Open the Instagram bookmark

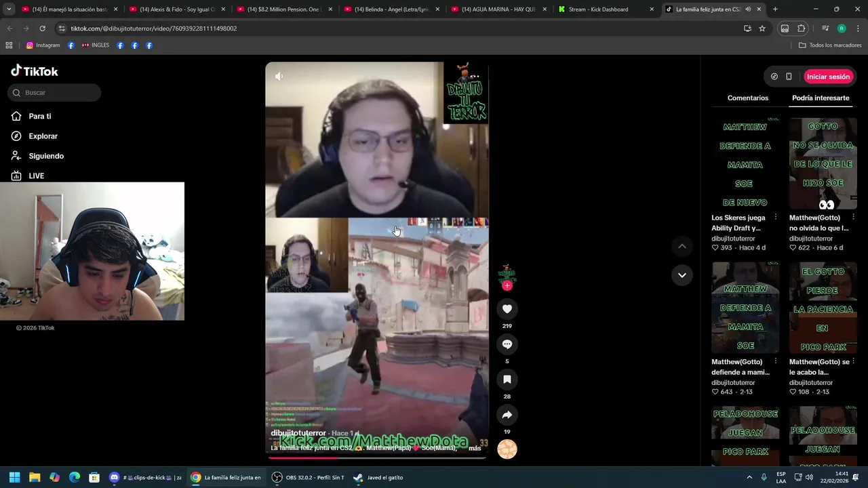(x=43, y=45)
